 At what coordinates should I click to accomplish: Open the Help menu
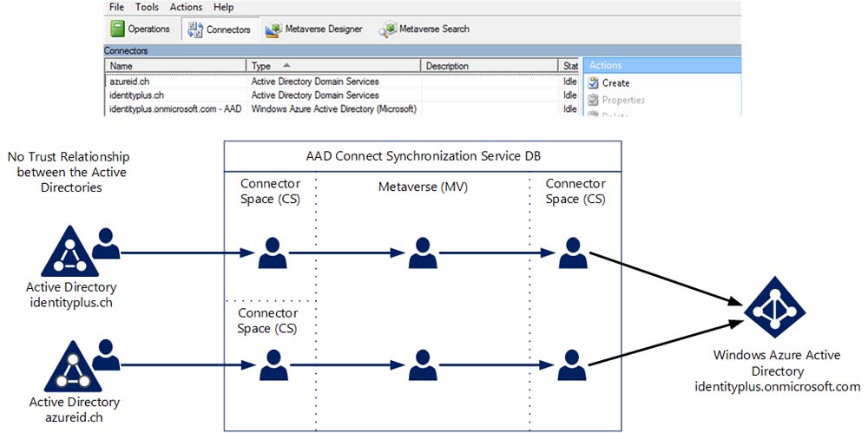pyautogui.click(x=224, y=7)
